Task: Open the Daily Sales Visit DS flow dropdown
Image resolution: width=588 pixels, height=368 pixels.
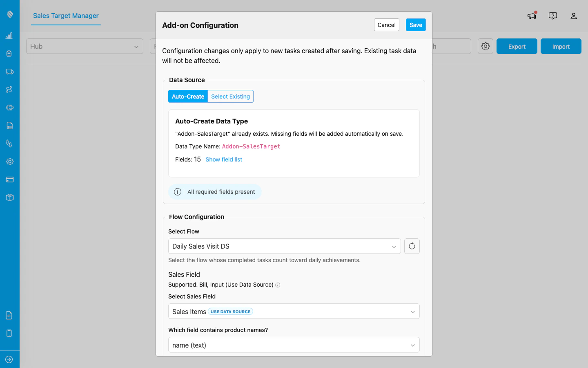Action: click(284, 246)
